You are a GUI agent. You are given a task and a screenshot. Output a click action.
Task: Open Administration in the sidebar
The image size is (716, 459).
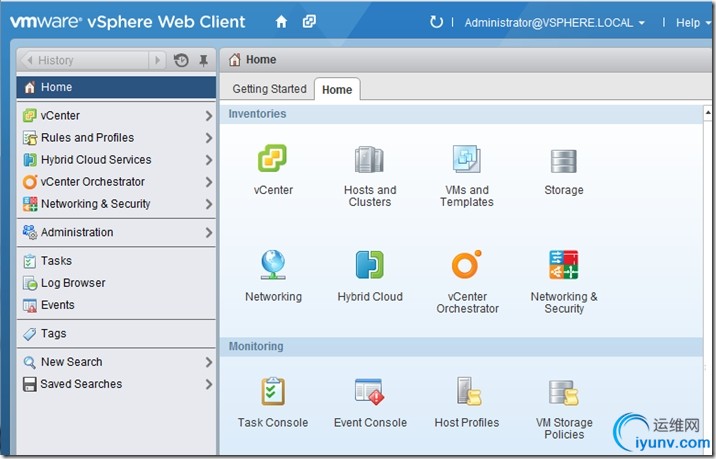116,232
